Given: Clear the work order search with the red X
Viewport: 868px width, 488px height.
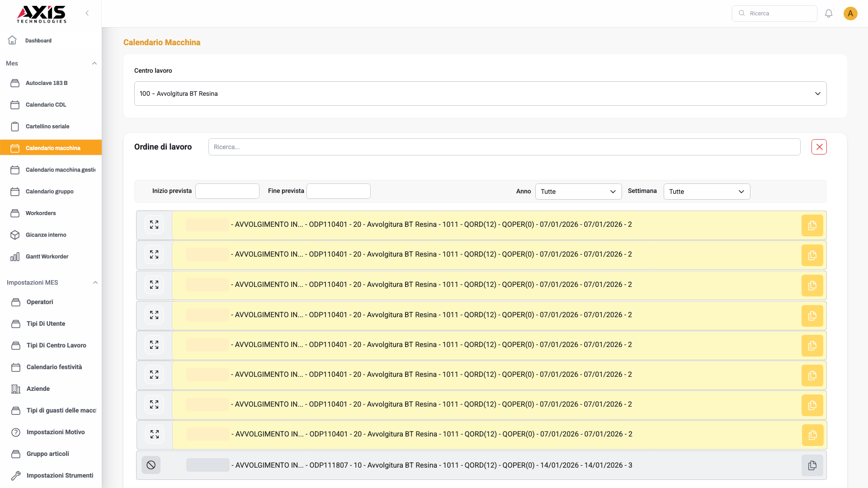Looking at the screenshot, I should click(x=819, y=147).
